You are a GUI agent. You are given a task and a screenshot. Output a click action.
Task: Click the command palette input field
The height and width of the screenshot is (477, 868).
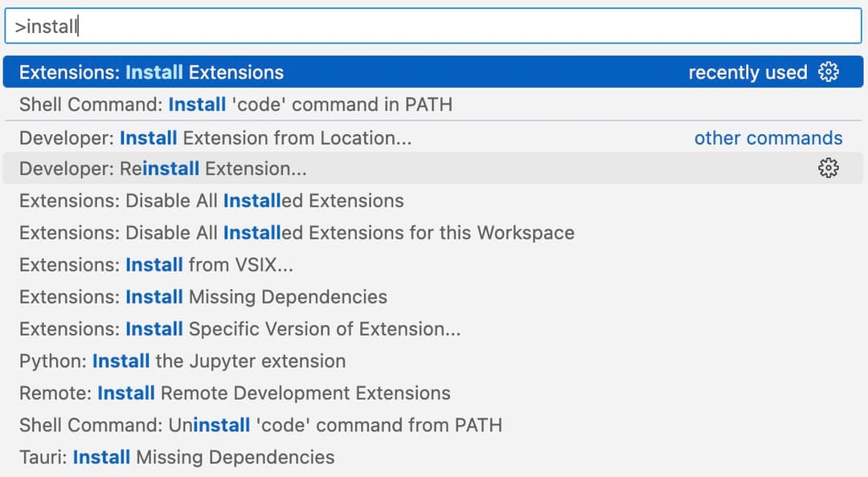434,26
